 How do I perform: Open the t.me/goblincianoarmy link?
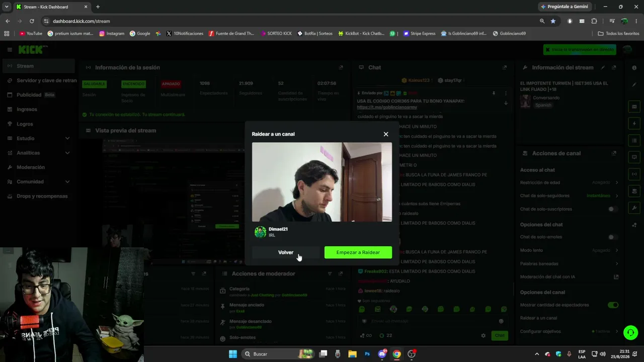(387, 107)
